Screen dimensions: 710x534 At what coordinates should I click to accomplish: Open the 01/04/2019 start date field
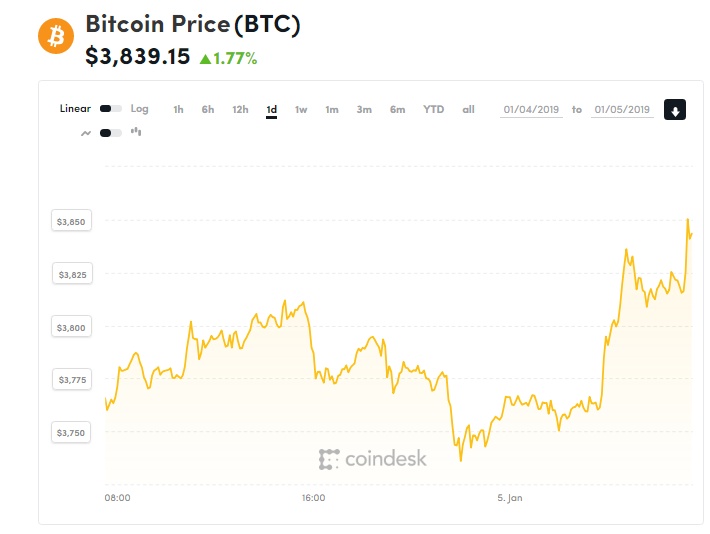coord(531,110)
